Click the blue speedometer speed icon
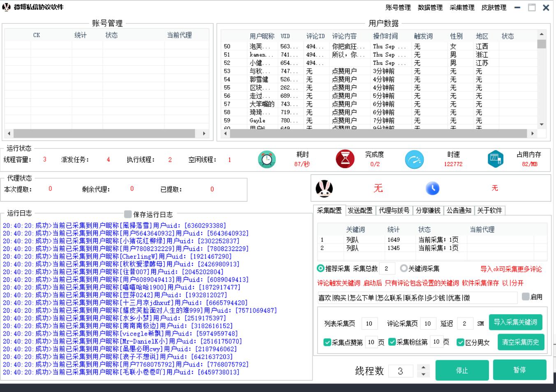The image size is (556, 392). (x=414, y=160)
